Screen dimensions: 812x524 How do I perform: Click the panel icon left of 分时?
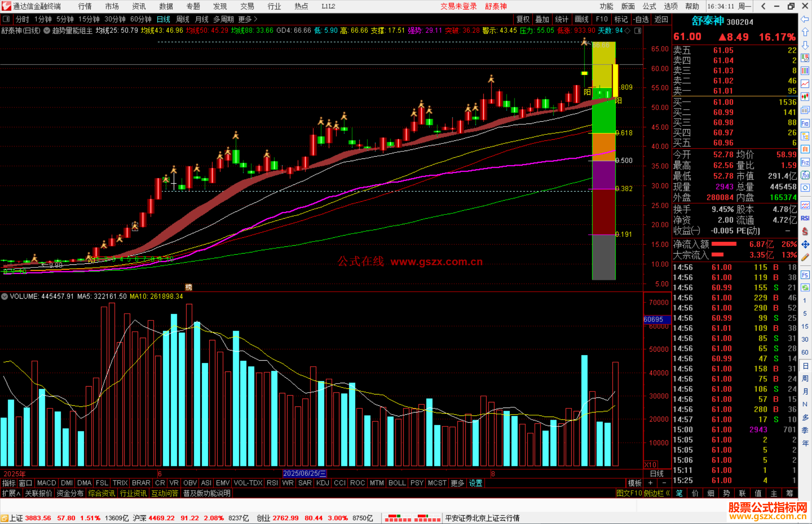tap(6, 19)
